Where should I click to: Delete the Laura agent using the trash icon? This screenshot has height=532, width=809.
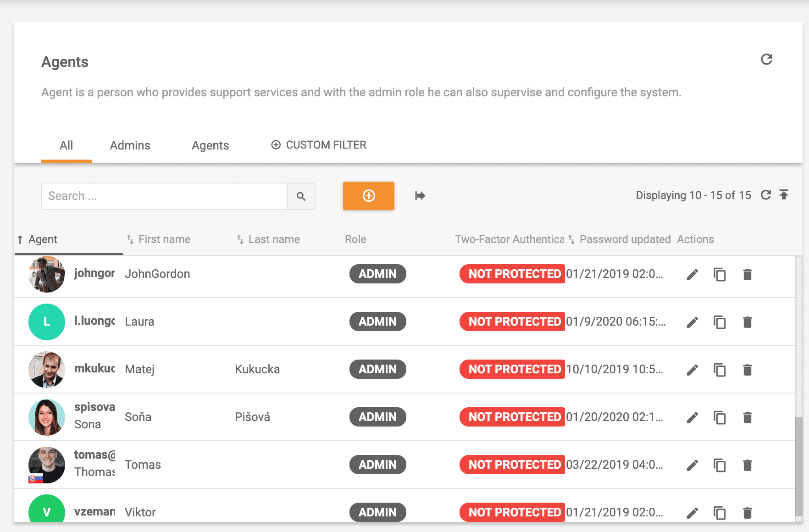click(747, 322)
